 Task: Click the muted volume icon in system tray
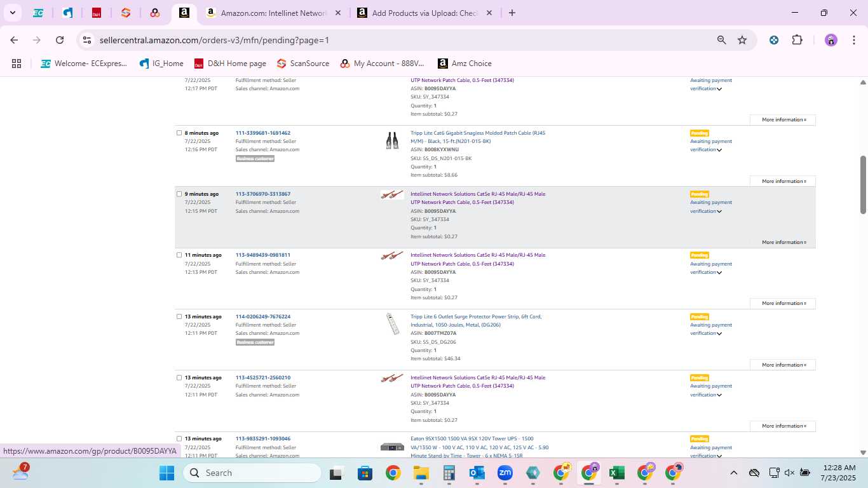789,473
